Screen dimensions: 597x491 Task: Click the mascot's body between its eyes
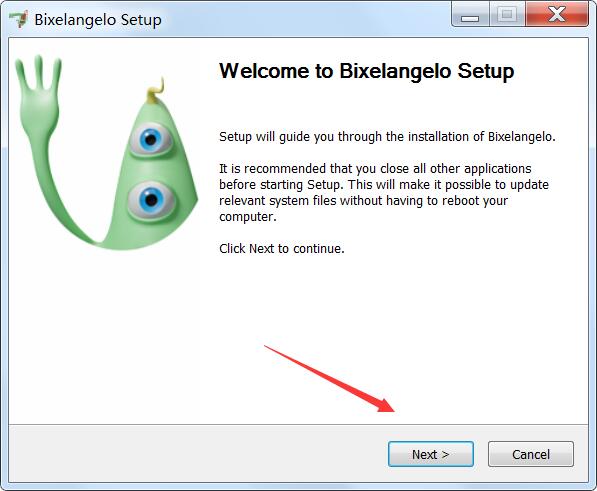click(x=152, y=169)
